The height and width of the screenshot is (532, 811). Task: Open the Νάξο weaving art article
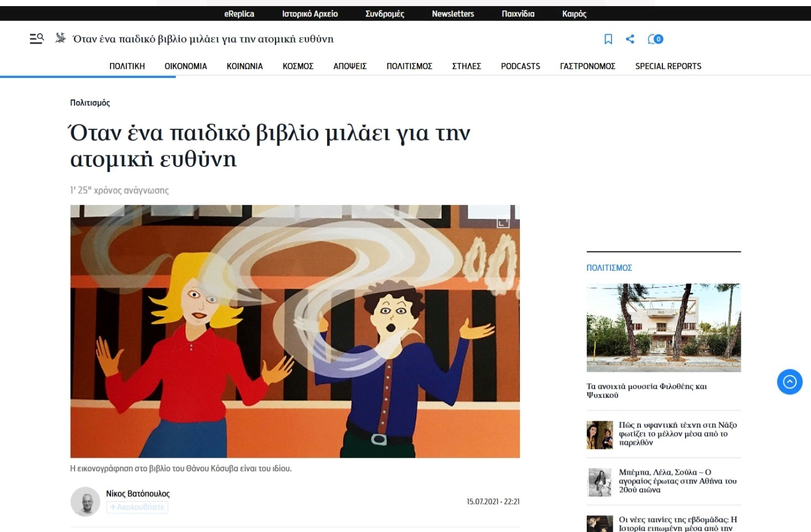(677, 434)
